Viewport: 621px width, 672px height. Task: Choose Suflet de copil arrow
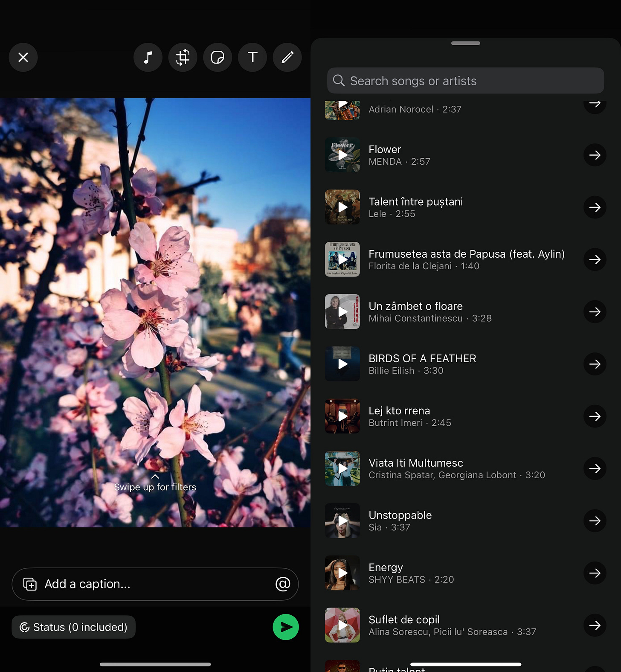coord(595,625)
